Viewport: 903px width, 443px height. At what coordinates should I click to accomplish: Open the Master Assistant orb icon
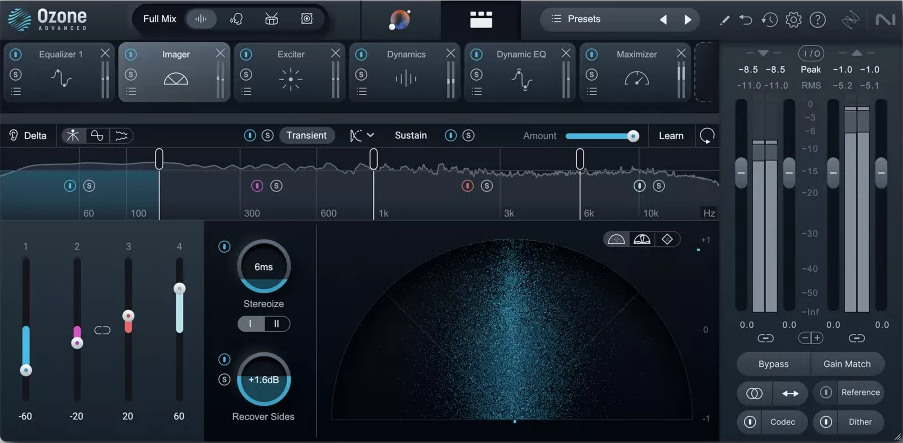(399, 19)
